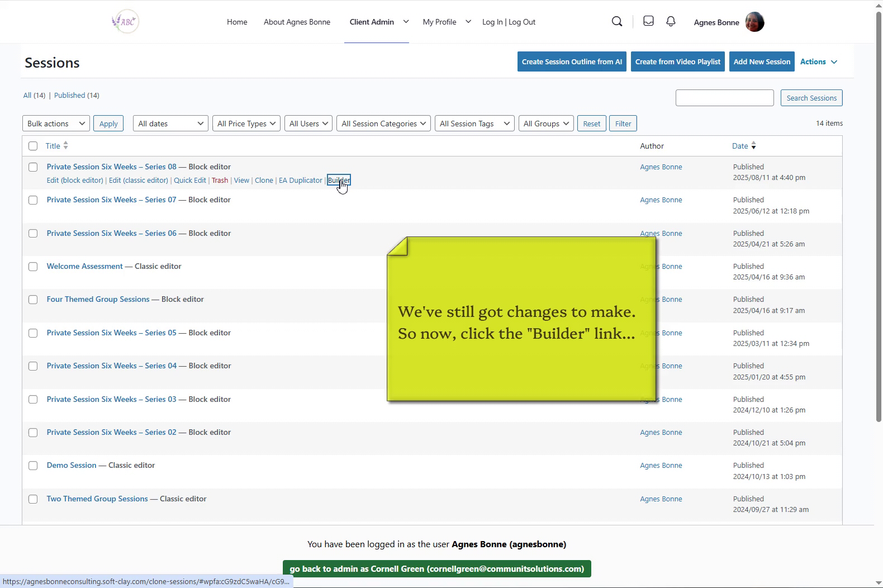Image resolution: width=883 pixels, height=588 pixels.
Task: Click the Agnes Bonne profile avatar
Action: pyautogui.click(x=754, y=22)
